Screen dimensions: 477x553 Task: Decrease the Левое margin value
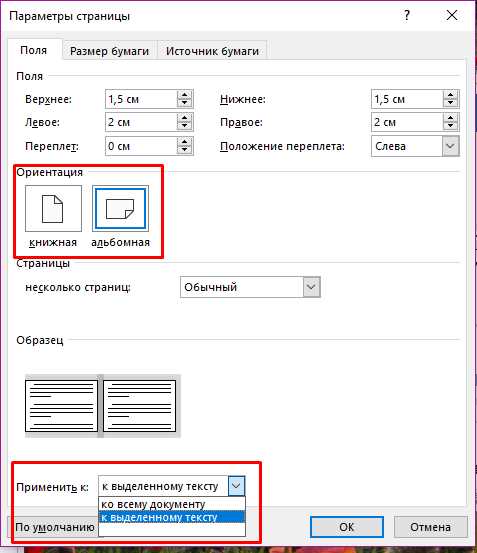(x=184, y=127)
